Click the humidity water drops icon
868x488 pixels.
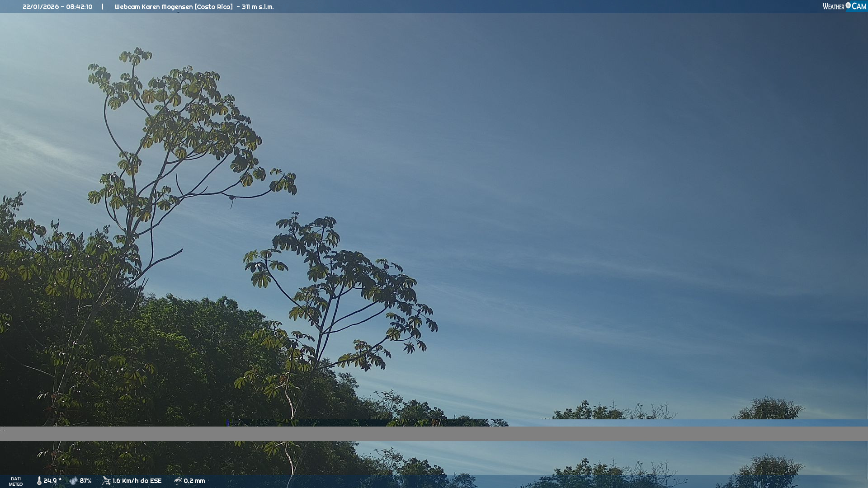click(73, 481)
